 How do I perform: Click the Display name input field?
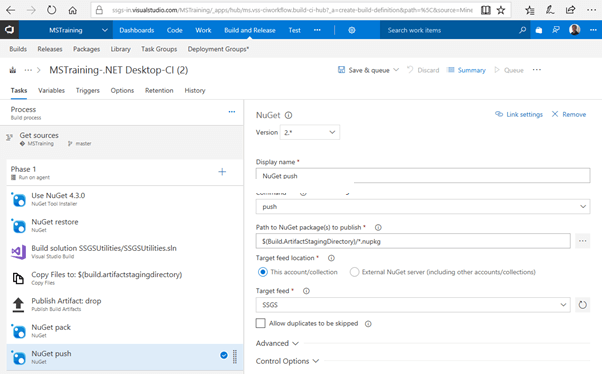423,176
